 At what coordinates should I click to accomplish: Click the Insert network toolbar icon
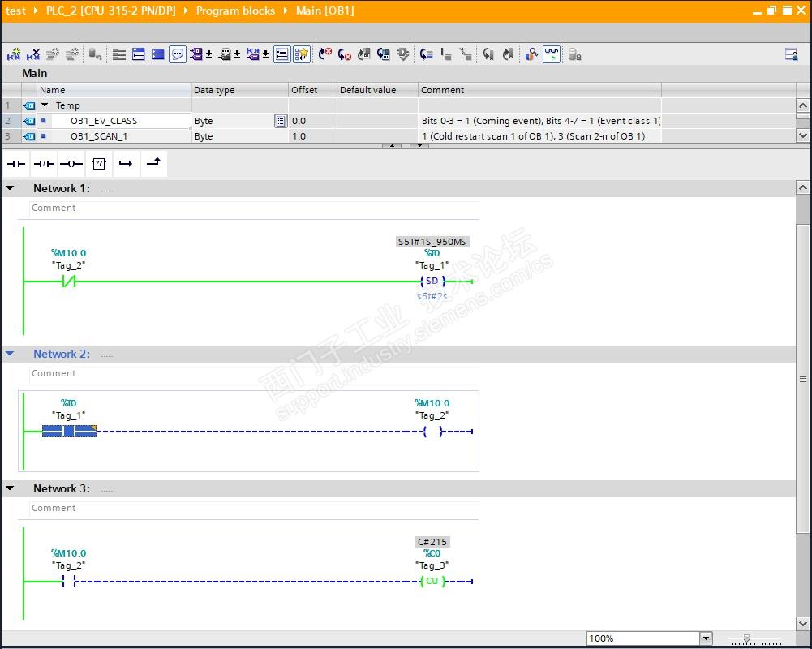14,54
